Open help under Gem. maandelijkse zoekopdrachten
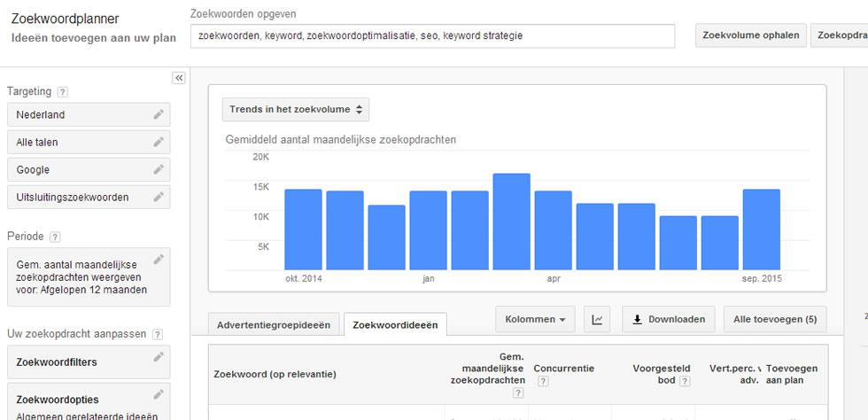 click(x=518, y=393)
